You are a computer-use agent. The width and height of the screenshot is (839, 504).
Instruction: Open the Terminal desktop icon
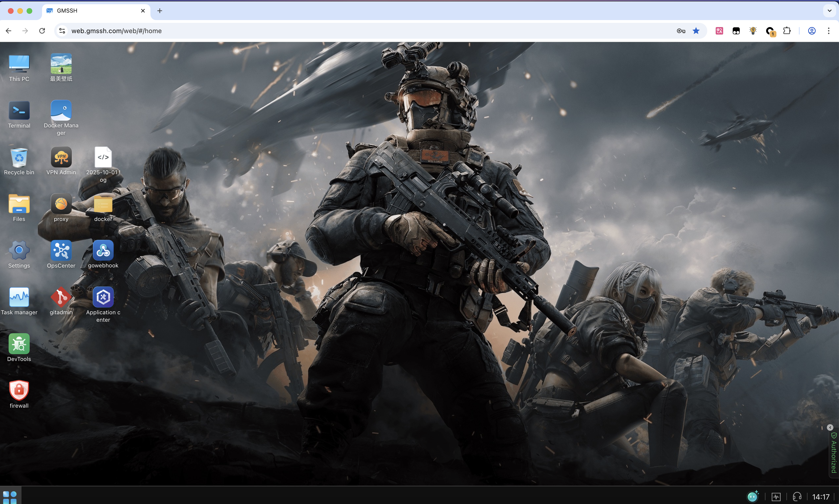[19, 110]
